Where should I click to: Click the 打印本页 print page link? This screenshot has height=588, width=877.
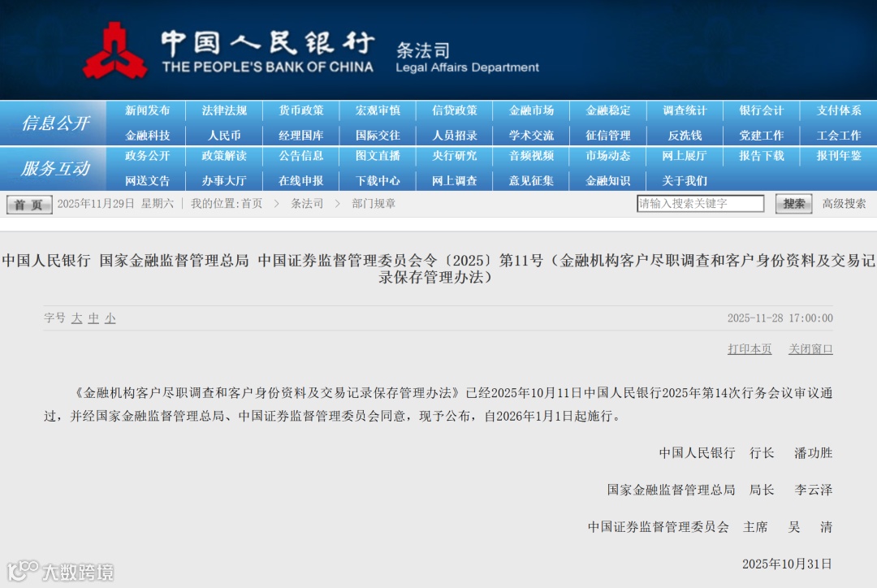[x=750, y=348]
